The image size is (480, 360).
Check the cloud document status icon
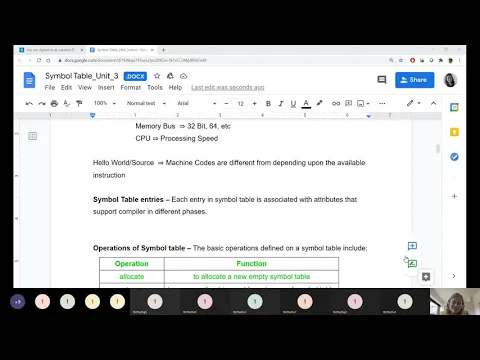pyautogui.click(x=184, y=76)
